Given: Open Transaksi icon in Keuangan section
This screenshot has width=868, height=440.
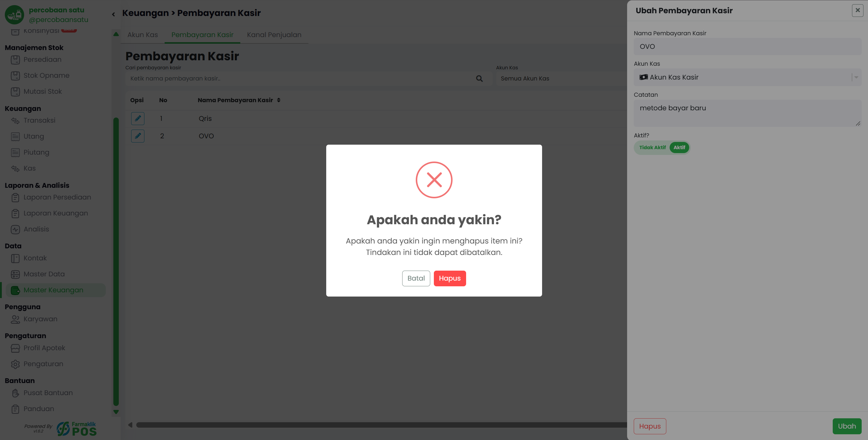Looking at the screenshot, I should [15, 121].
